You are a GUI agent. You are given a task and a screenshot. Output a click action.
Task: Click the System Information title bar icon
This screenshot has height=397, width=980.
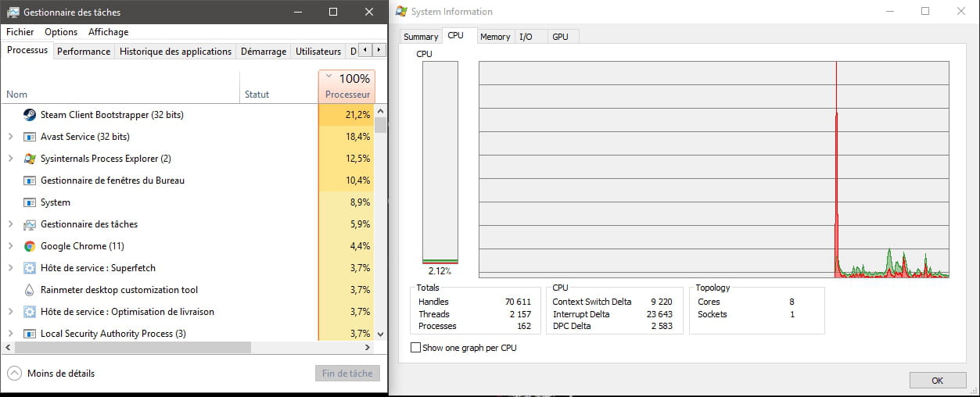tap(401, 12)
